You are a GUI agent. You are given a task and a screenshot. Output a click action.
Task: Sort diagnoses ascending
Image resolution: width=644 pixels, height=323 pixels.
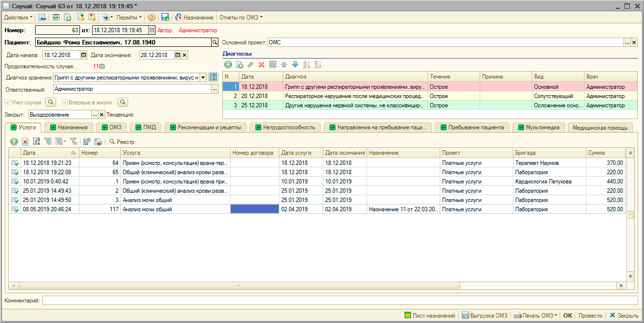click(306, 64)
